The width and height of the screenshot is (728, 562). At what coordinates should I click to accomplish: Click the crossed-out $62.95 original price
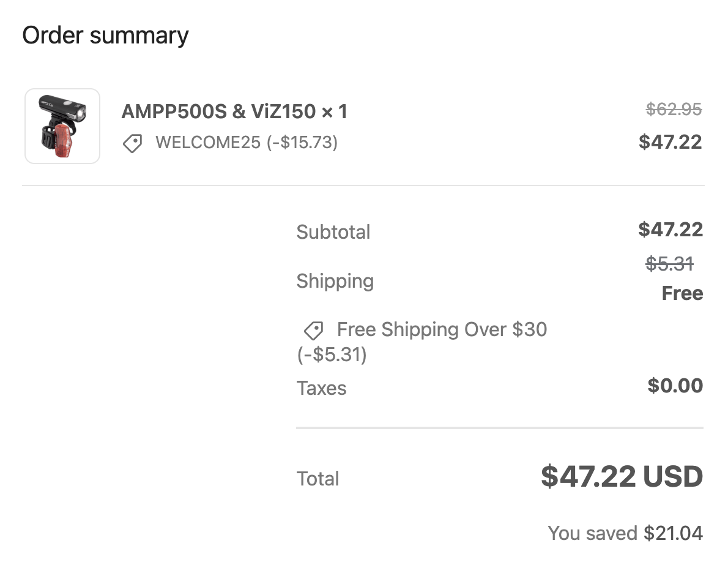coord(674,110)
